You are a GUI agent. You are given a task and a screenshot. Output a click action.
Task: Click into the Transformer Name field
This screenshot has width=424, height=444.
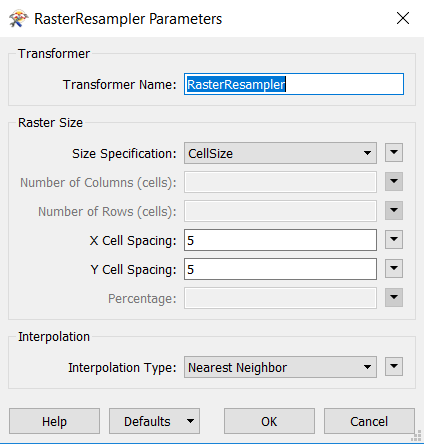pyautogui.click(x=294, y=84)
